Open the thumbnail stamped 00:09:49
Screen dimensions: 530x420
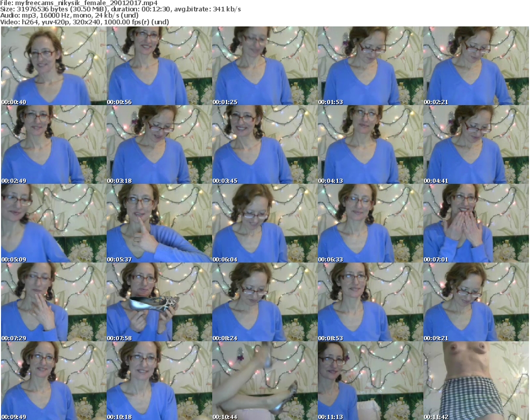pos(54,381)
